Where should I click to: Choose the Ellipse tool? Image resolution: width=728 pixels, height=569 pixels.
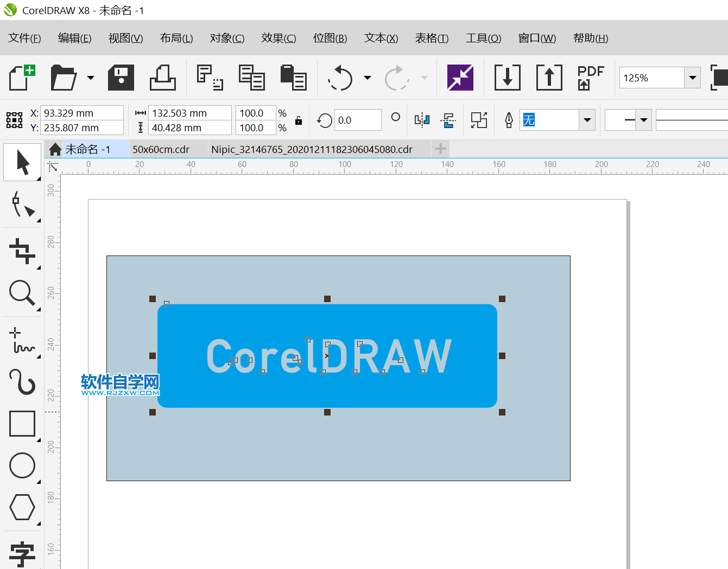(x=22, y=465)
